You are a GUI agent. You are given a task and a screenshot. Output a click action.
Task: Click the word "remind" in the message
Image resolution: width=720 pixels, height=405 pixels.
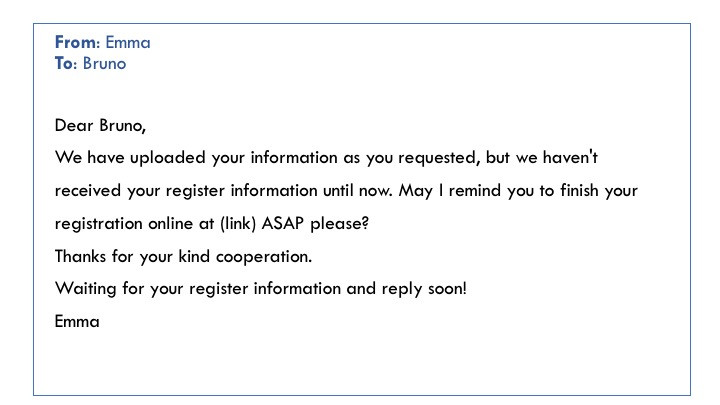[x=475, y=190]
